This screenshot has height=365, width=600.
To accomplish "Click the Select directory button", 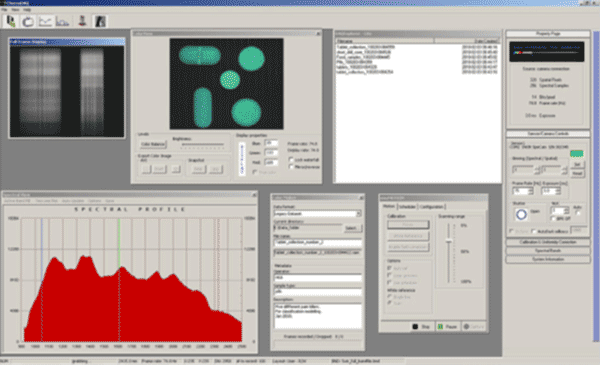I will click(352, 228).
